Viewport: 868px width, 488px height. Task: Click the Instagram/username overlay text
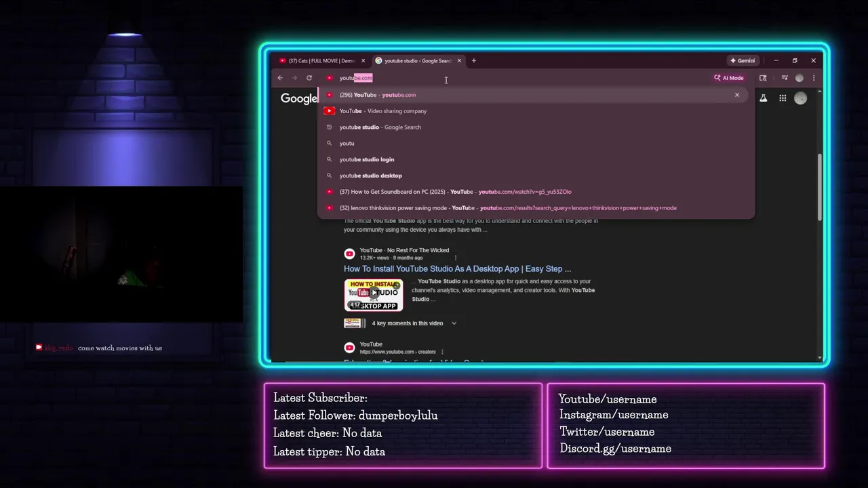pyautogui.click(x=614, y=415)
